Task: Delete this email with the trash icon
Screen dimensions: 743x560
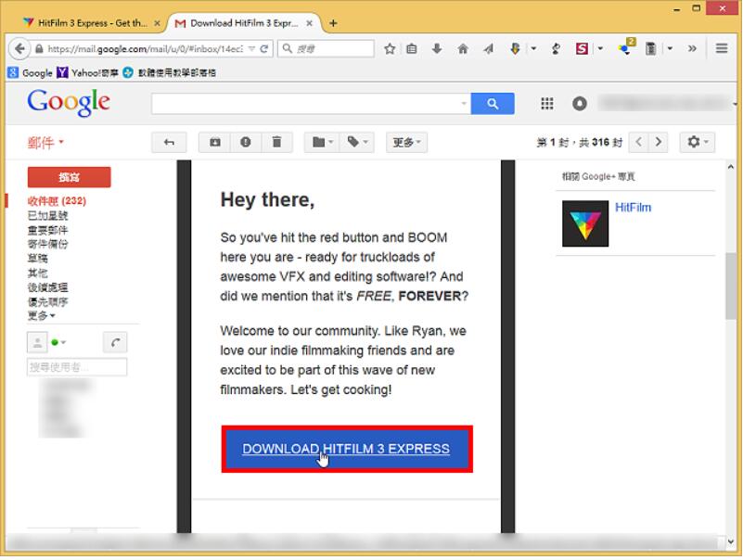Action: tap(276, 142)
